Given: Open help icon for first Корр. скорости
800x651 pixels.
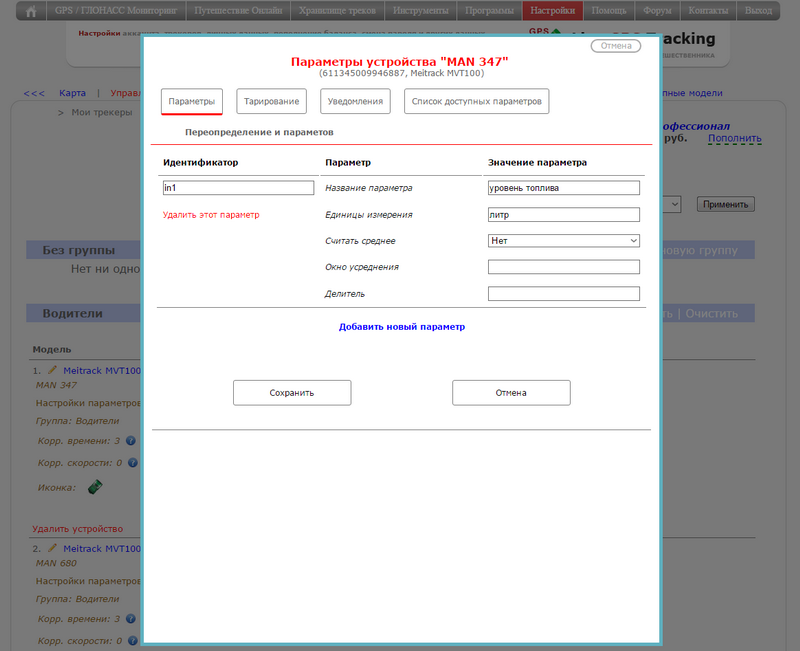Looking at the screenshot, I should [131, 463].
